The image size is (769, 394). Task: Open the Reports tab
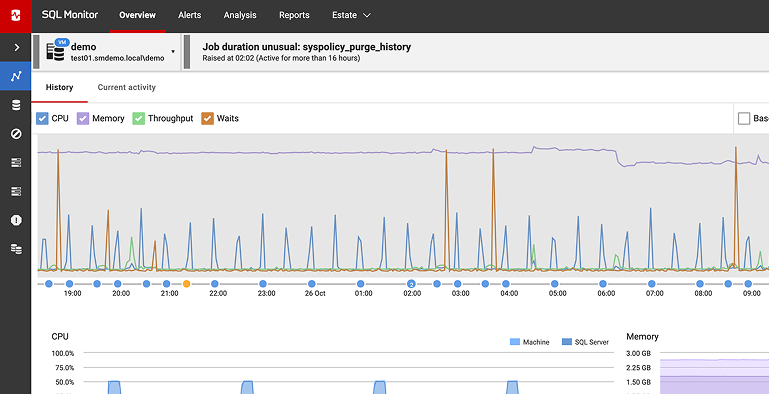294,15
